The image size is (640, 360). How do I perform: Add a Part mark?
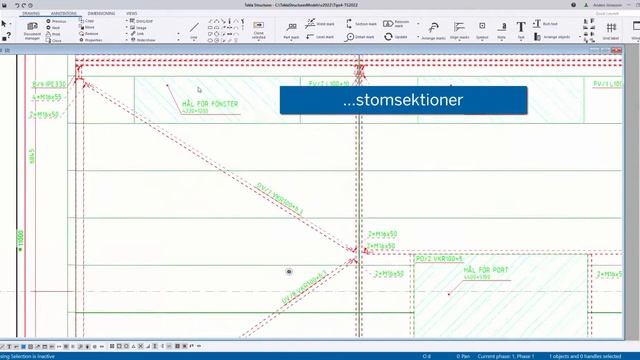(291, 31)
